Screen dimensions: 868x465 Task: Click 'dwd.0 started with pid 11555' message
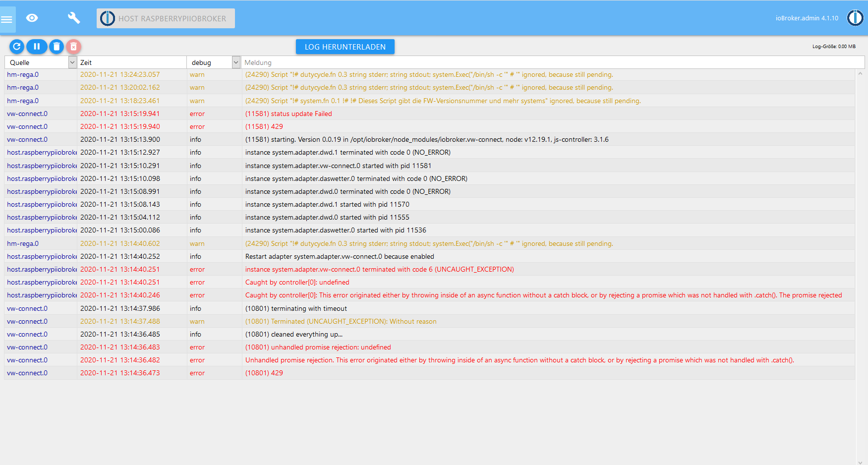pos(327,217)
